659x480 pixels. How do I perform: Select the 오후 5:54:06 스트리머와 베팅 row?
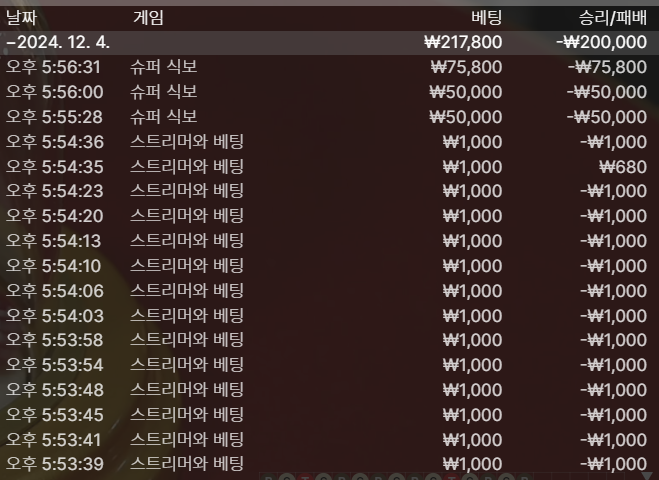pyautogui.click(x=330, y=290)
